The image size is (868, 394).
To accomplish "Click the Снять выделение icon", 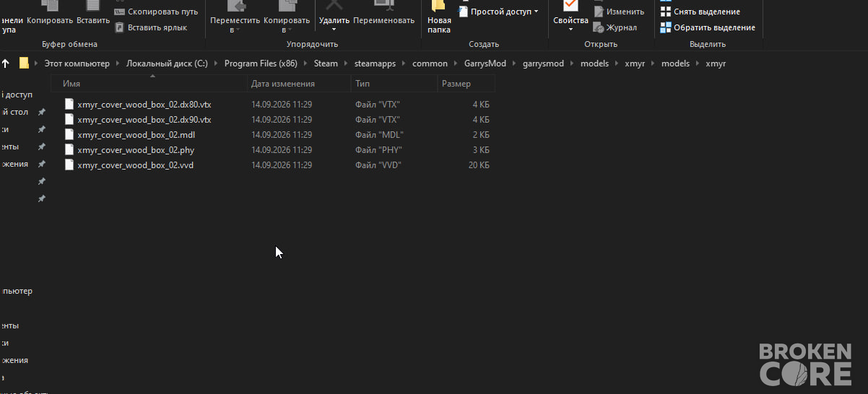I will (666, 12).
